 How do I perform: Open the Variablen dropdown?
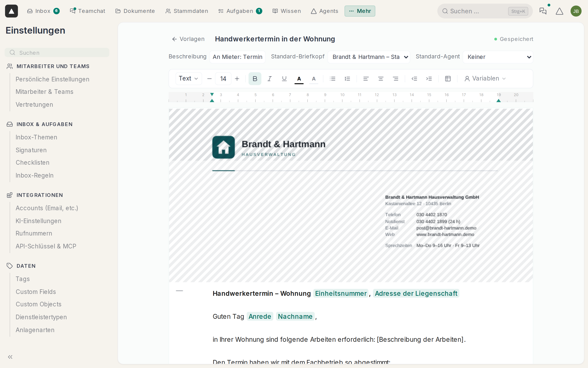tap(485, 79)
